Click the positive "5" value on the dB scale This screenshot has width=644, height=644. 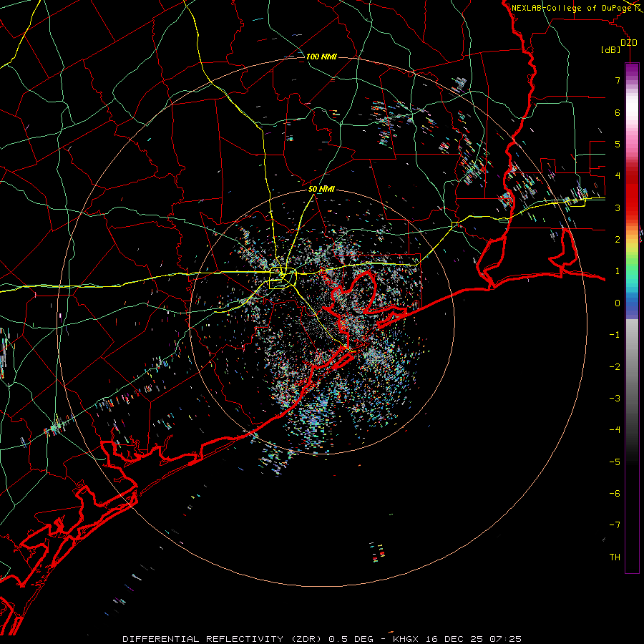(x=618, y=144)
